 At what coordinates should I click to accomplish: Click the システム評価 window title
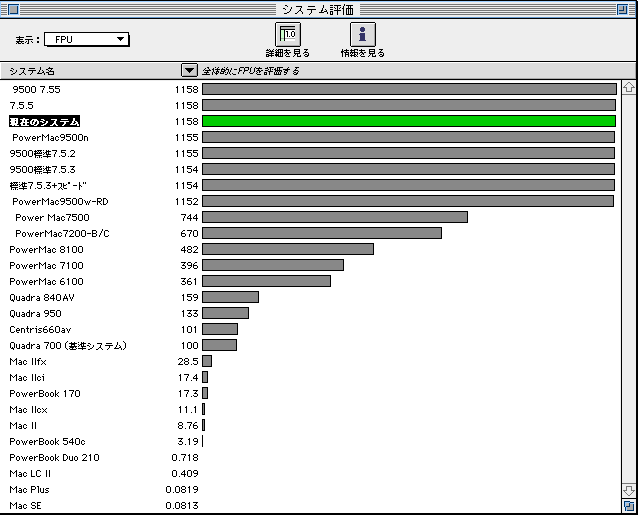(318, 9)
